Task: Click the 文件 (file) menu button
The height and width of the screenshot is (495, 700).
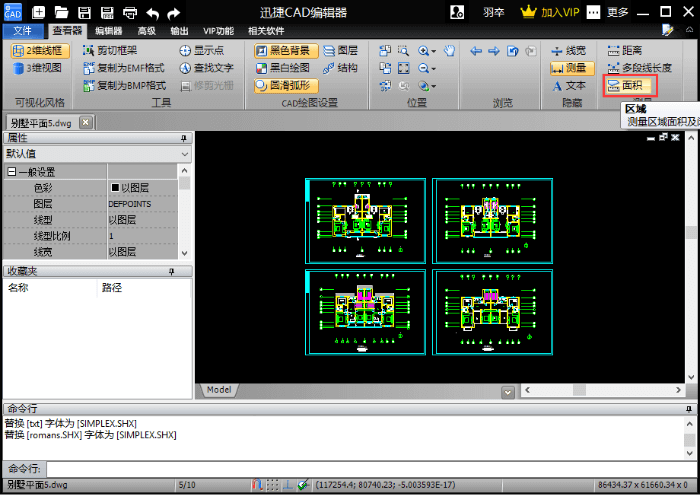Action: point(23,31)
